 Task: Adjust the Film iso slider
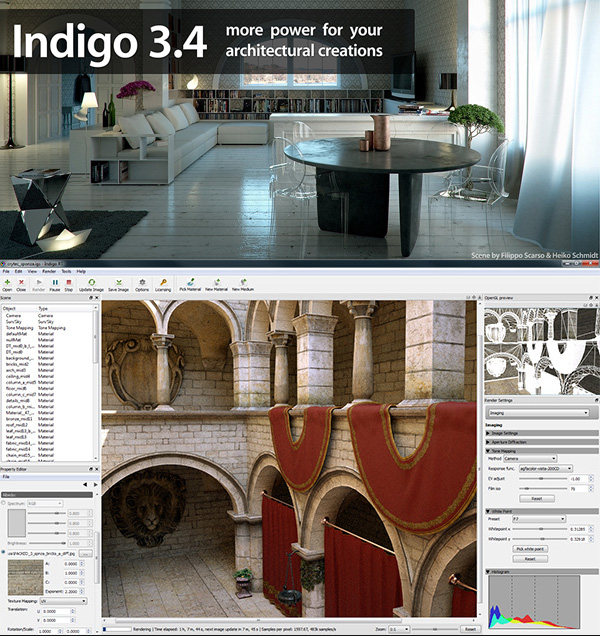tap(543, 489)
